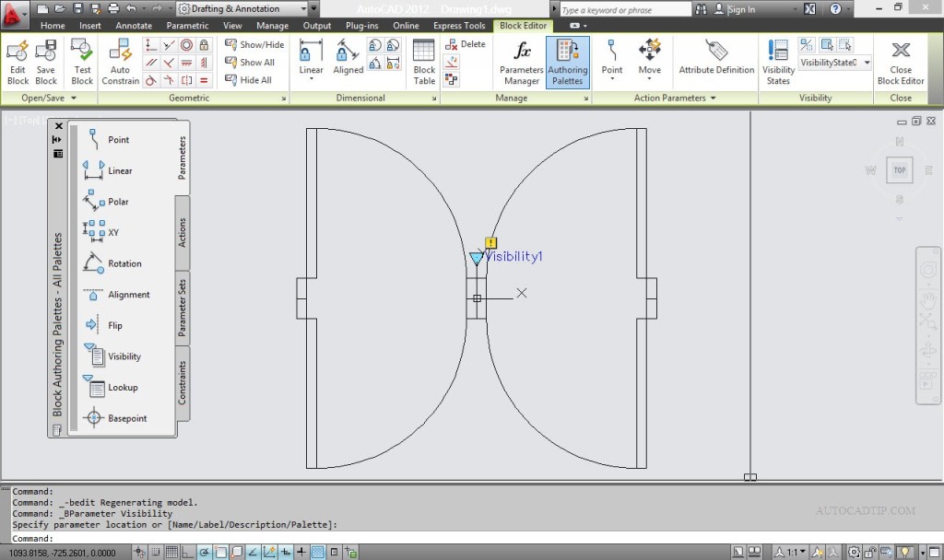944x560 pixels.
Task: Close the Block Authoring Palettes
Action: [x=58, y=125]
